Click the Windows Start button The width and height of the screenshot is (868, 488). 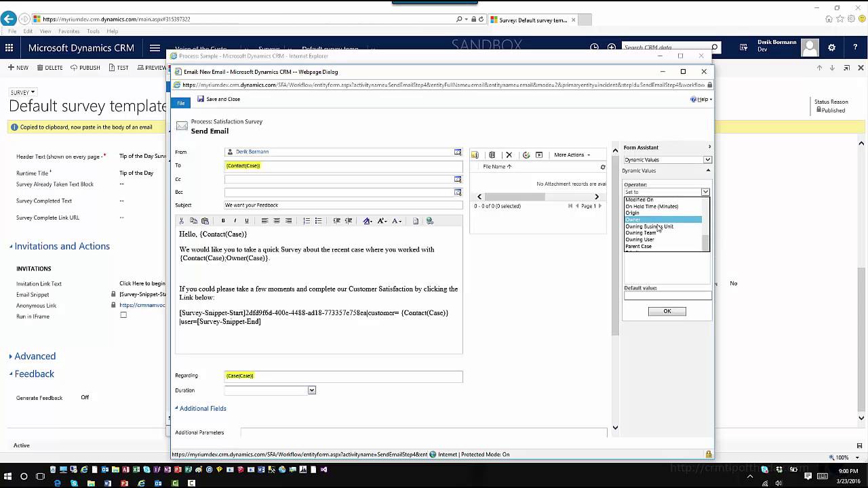pos(7,476)
